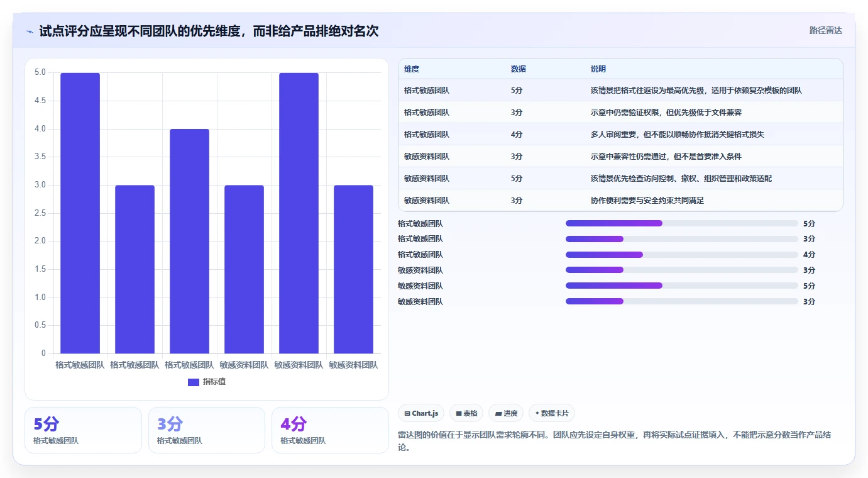The width and height of the screenshot is (868, 478).
Task: Click the 进度 chip
Action: [x=506, y=413]
